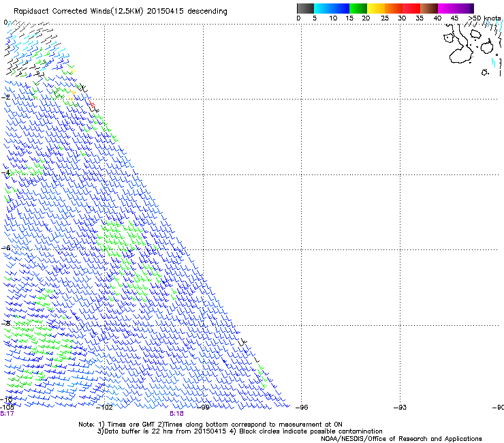Click the blue 10-15 knots legend segment
Image resolution: width=504 pixels, height=443 pixels.
[341, 8]
